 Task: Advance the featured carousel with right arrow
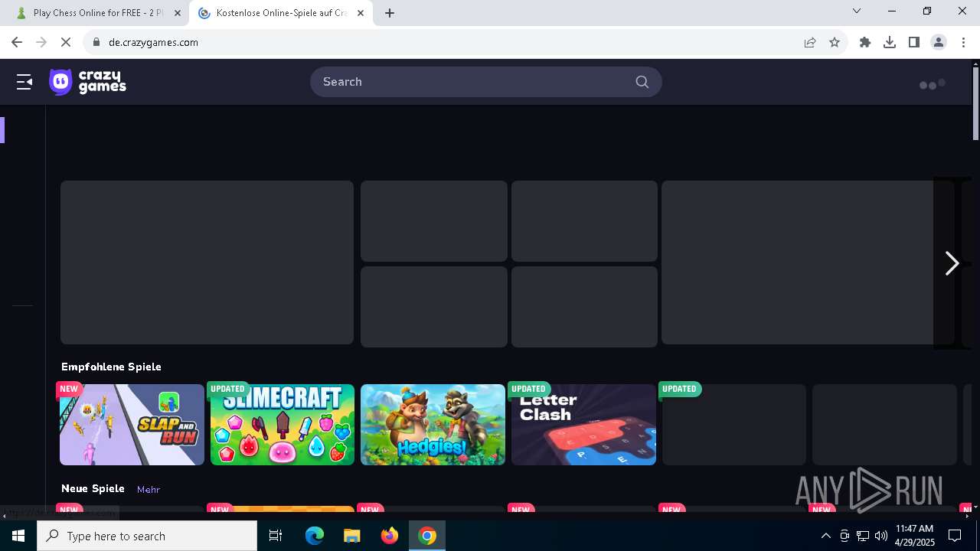point(952,263)
